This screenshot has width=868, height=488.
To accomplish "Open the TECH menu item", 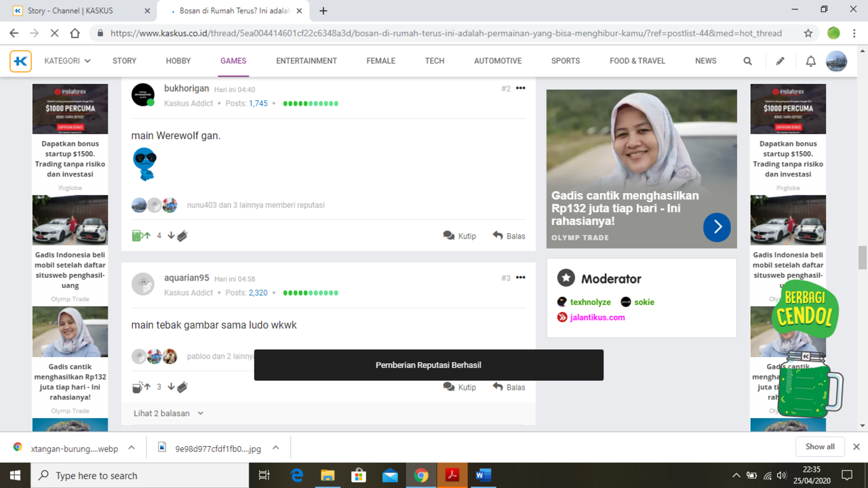I will (x=435, y=61).
